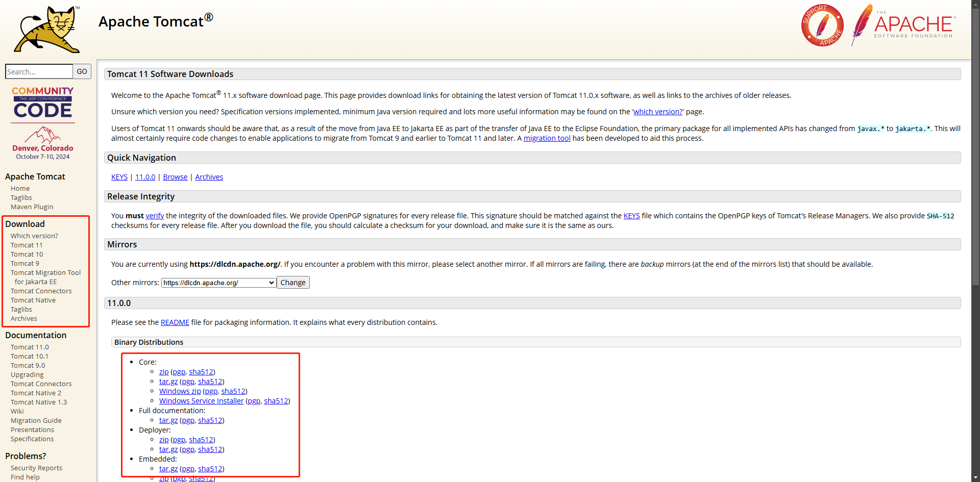The width and height of the screenshot is (980, 482).
Task: Download Full documentation tar.gz
Action: (168, 420)
